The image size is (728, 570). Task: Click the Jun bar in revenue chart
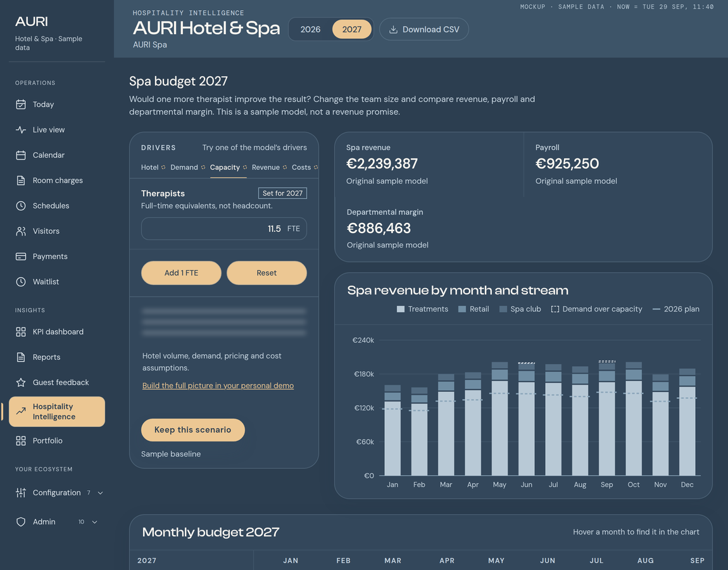click(527, 419)
